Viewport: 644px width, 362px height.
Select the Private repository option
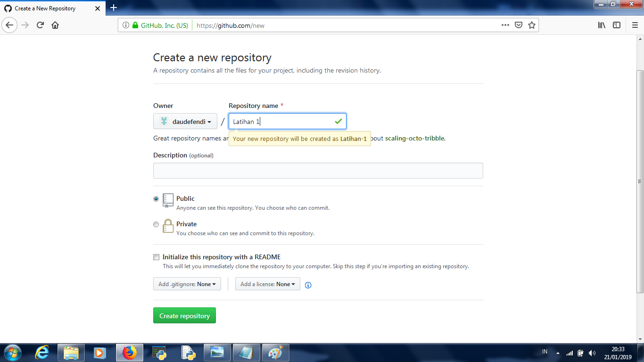(x=156, y=224)
